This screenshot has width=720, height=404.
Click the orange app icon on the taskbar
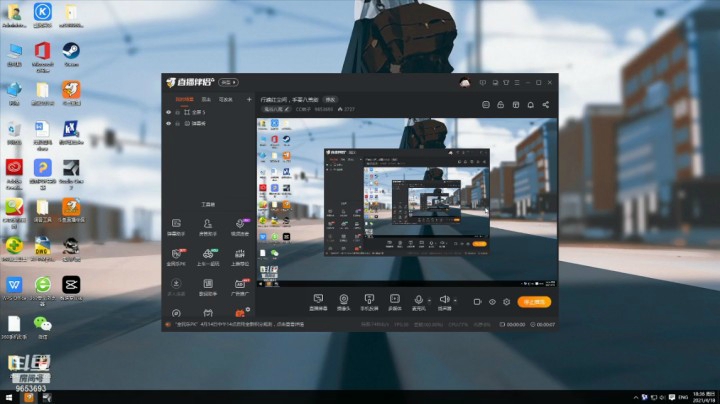(x=28, y=397)
